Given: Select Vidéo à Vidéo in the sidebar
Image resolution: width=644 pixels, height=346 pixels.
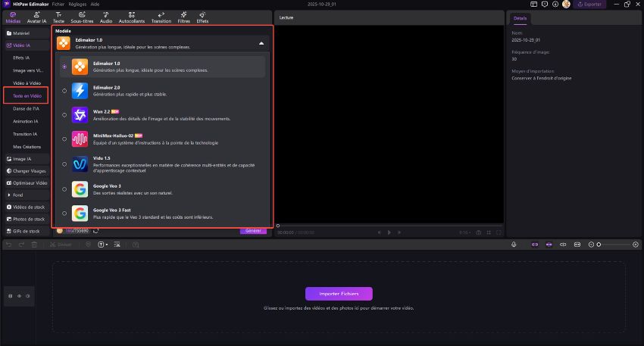Looking at the screenshot, I should pyautogui.click(x=27, y=83).
